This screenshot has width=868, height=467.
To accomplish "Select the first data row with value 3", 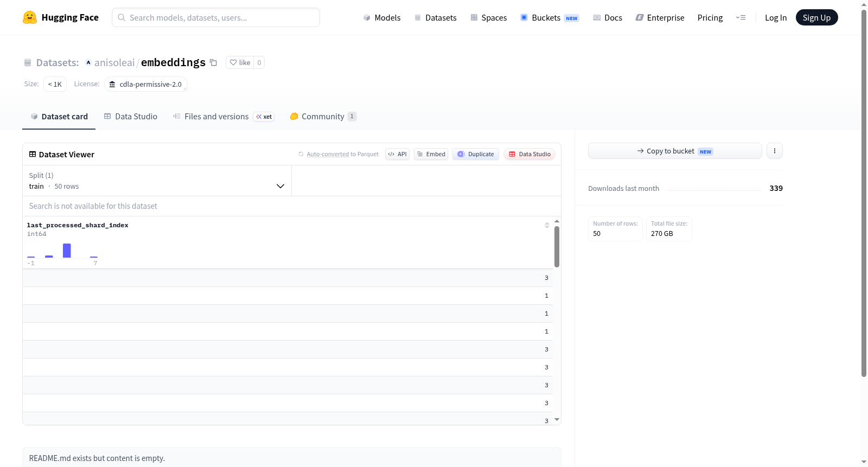I will click(288, 278).
